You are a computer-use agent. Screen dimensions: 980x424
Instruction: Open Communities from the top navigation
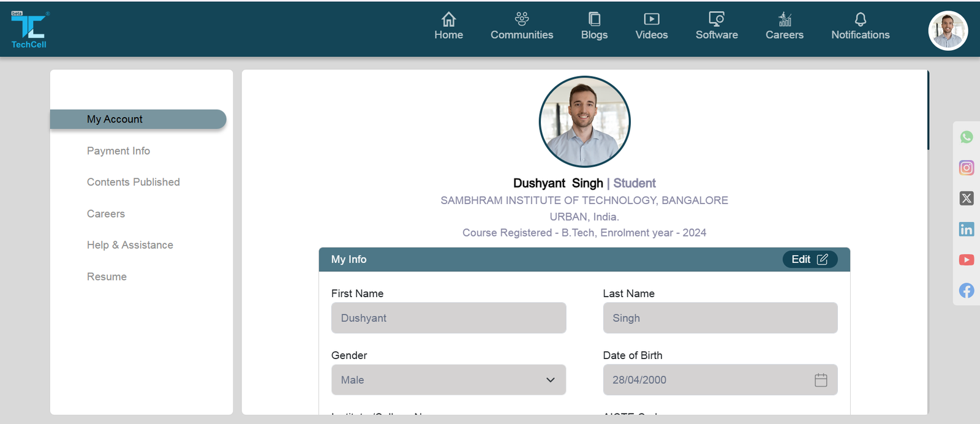point(521,27)
